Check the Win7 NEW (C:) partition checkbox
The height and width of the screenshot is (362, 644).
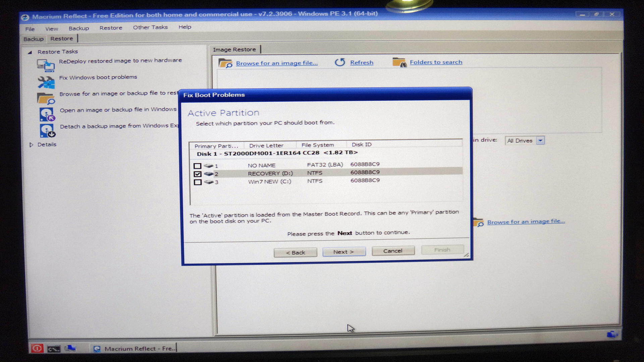click(198, 182)
